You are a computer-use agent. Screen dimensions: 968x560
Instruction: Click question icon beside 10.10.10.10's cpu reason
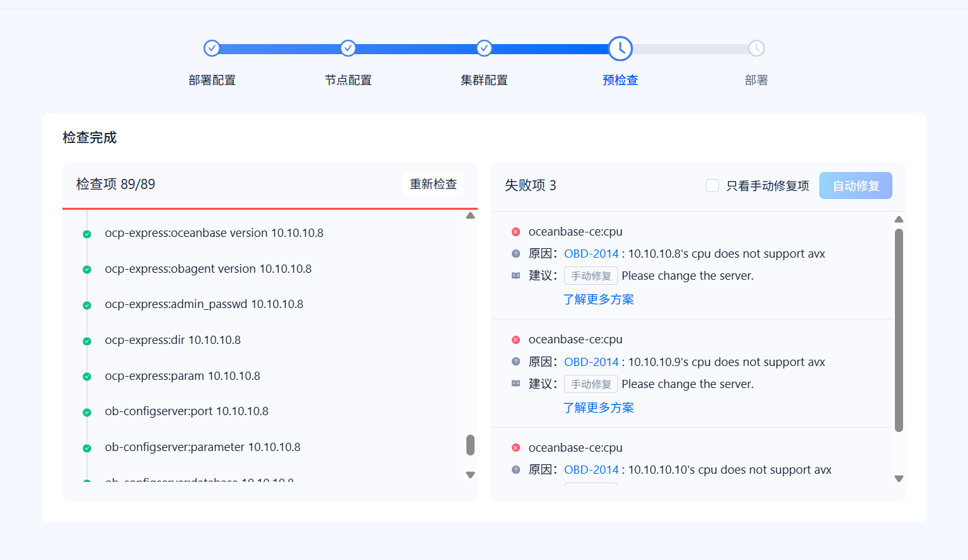(516, 470)
